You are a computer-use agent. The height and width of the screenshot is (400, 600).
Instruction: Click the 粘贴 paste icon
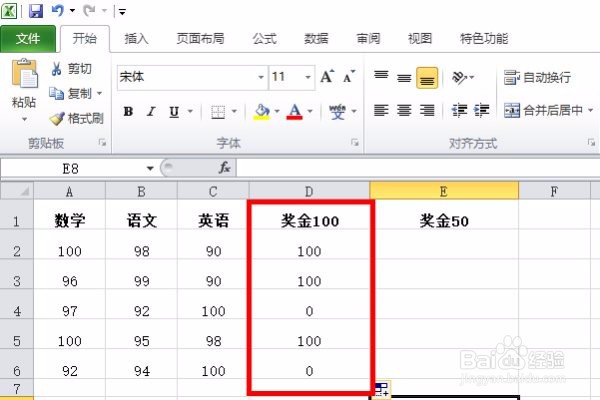point(24,73)
